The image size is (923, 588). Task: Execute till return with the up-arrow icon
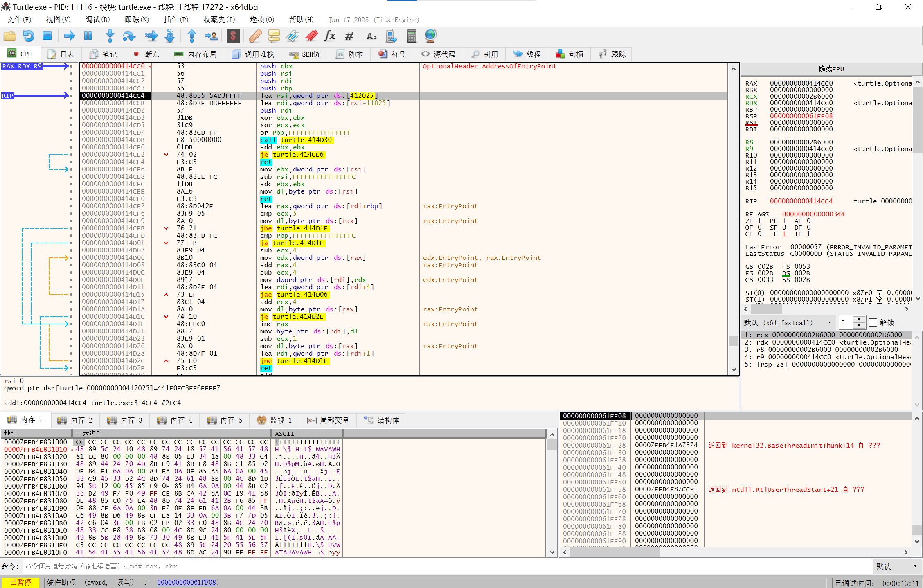(191, 36)
